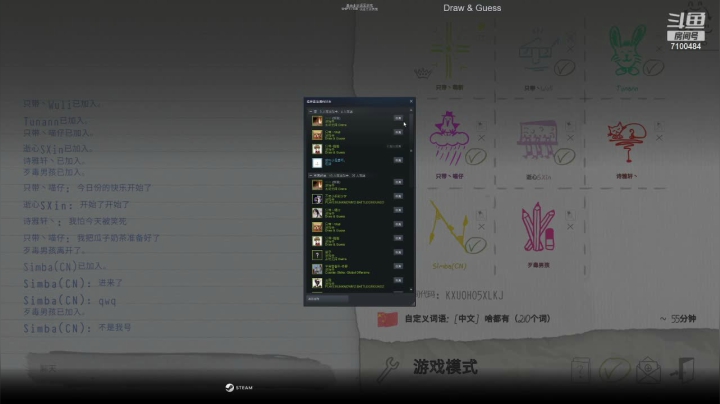Click the chat line Tunann已加入
The width and height of the screenshot is (720, 404).
[55, 121]
